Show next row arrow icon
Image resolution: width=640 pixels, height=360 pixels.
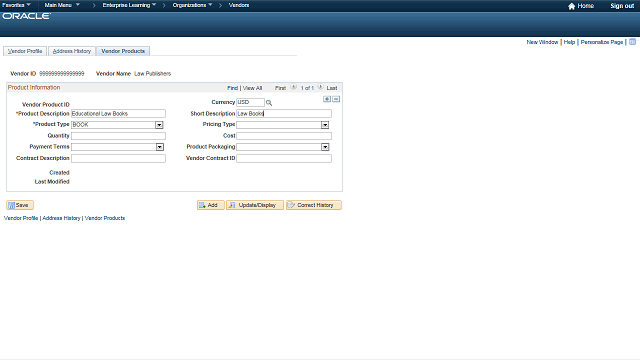pyautogui.click(x=320, y=87)
